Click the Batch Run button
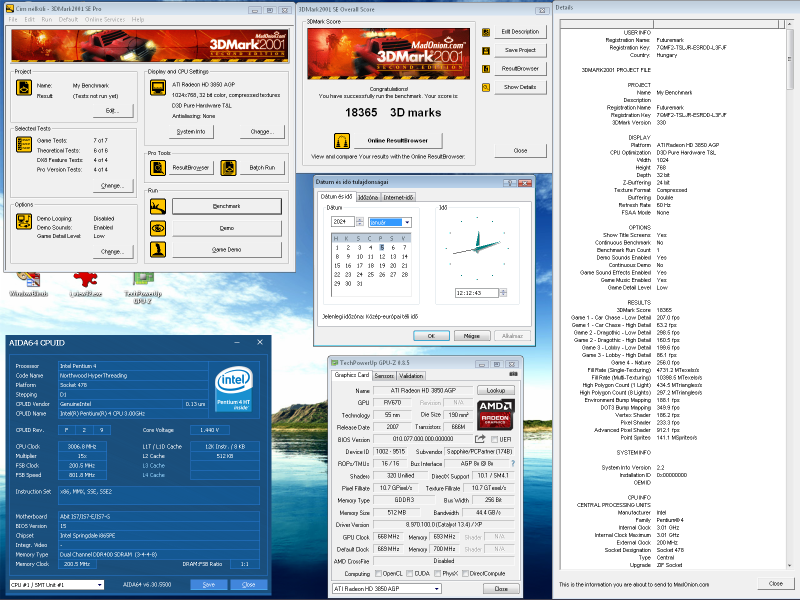 (262, 167)
